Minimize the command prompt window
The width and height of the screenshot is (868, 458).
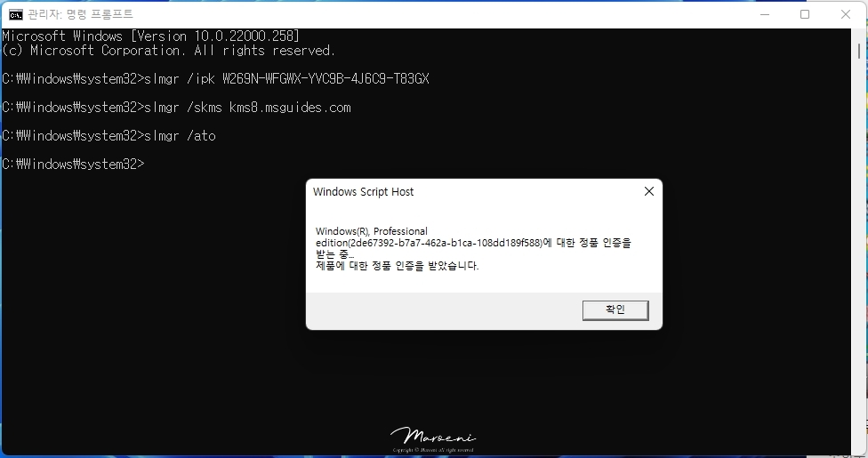pyautogui.click(x=765, y=14)
